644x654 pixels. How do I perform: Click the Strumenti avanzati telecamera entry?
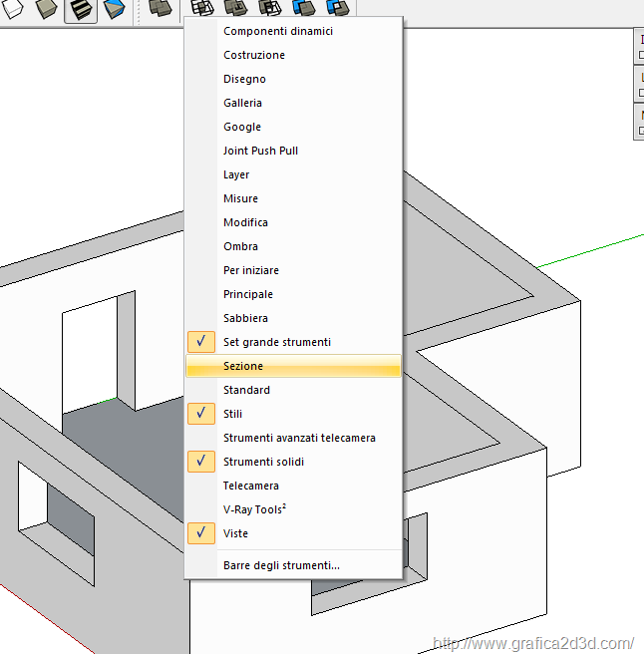pyautogui.click(x=299, y=438)
